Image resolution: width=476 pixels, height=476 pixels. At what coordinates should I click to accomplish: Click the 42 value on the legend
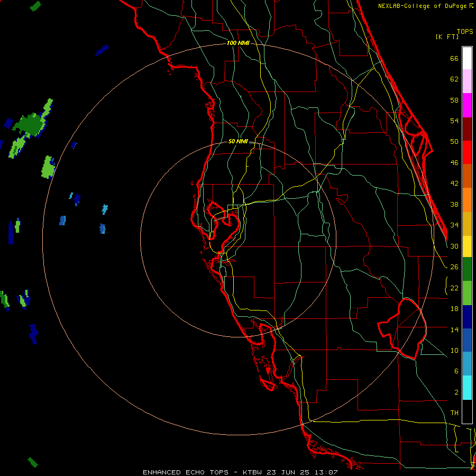(x=454, y=184)
